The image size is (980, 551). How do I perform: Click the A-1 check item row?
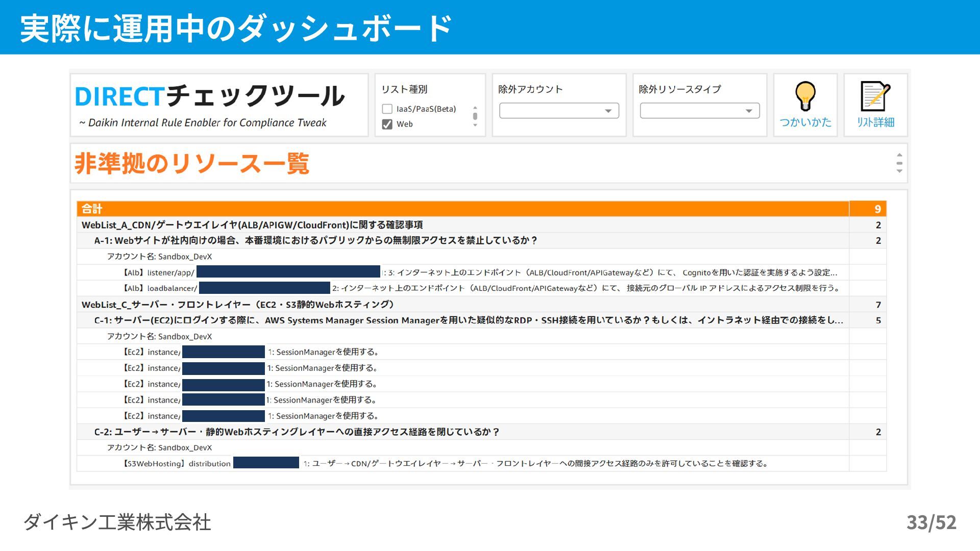pos(315,240)
